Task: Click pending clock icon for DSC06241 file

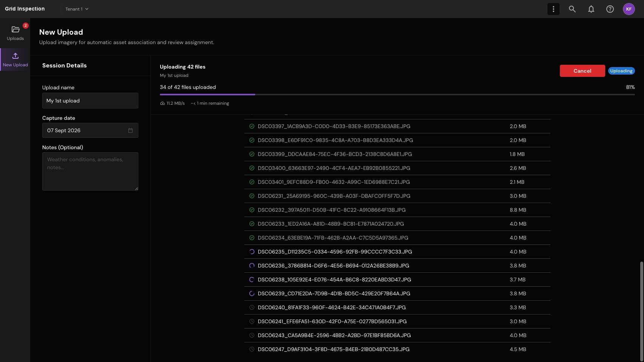Action: click(251, 321)
